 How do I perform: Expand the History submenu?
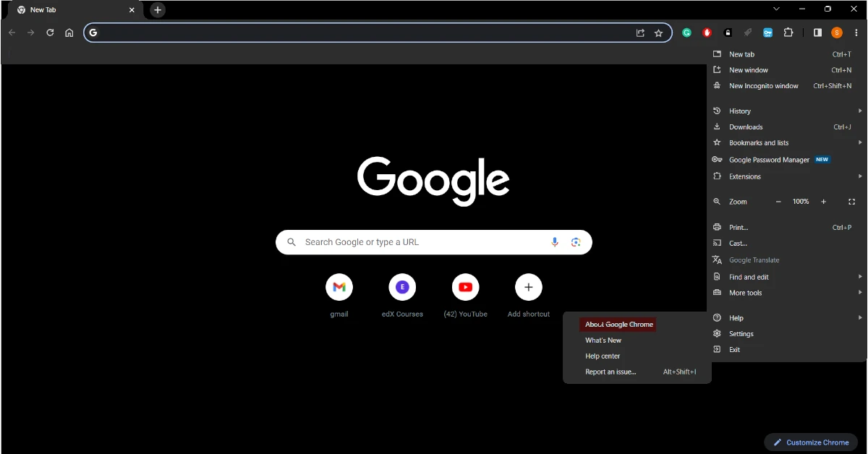(x=787, y=111)
